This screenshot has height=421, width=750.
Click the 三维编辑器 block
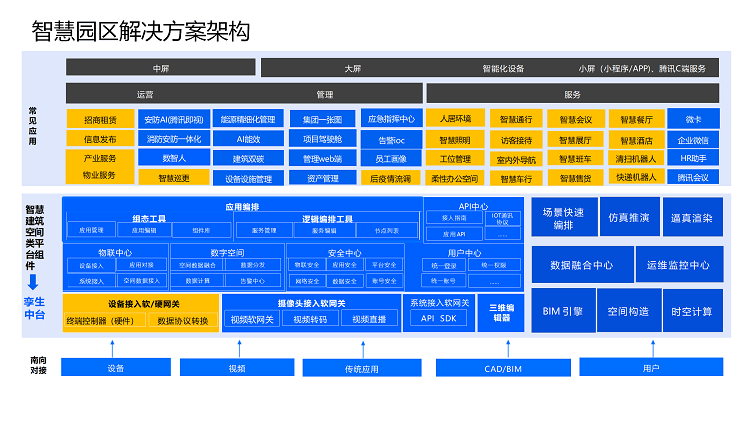pos(501,312)
